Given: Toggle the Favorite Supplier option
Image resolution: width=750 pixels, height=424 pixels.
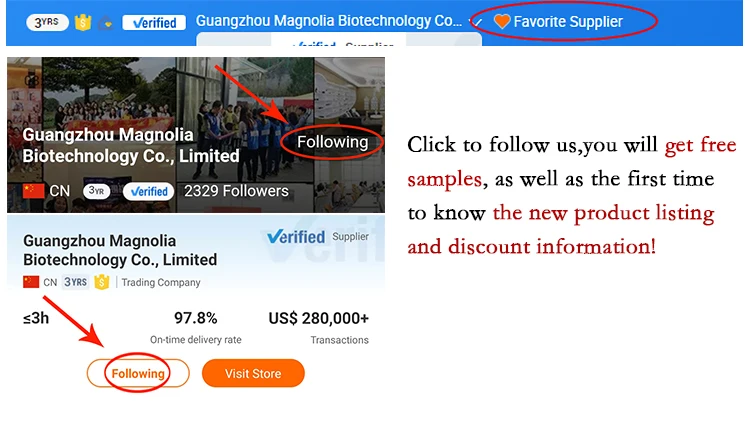Looking at the screenshot, I should [558, 22].
